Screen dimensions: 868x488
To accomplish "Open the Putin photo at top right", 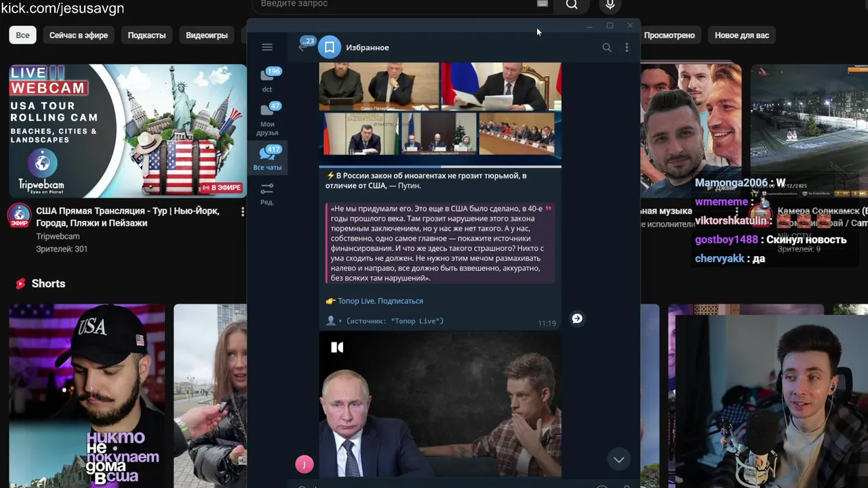I will [501, 86].
